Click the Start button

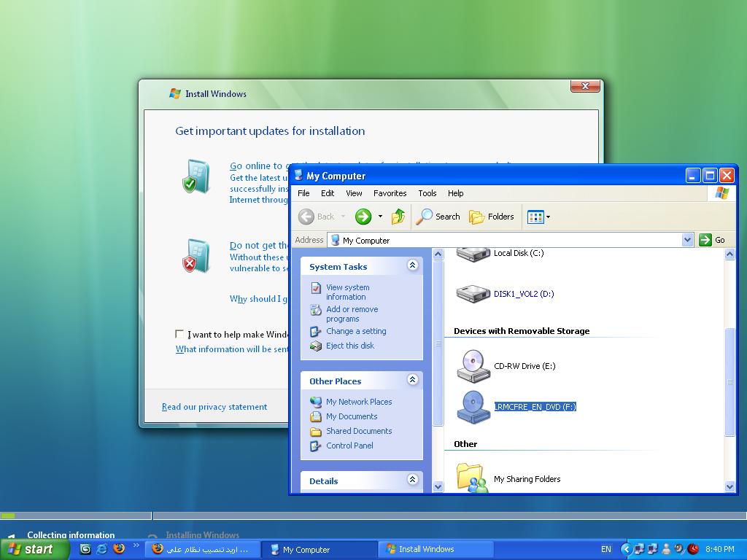click(x=34, y=550)
